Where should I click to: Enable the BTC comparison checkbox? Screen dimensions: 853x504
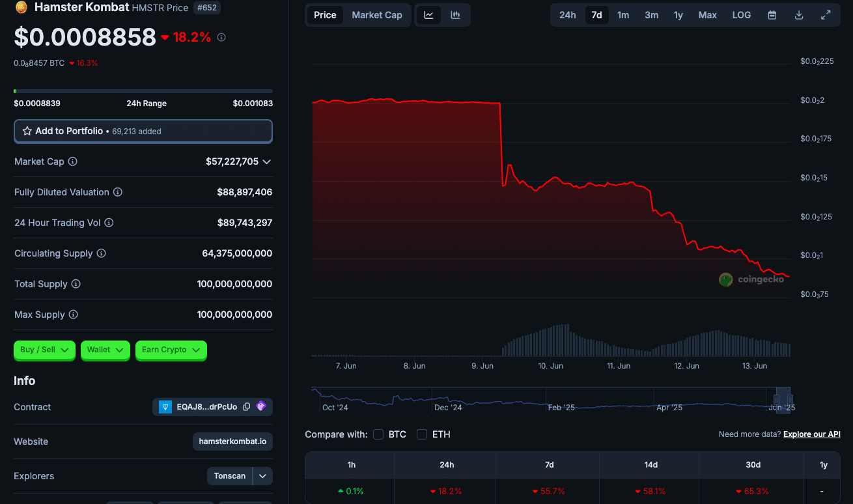(x=378, y=434)
